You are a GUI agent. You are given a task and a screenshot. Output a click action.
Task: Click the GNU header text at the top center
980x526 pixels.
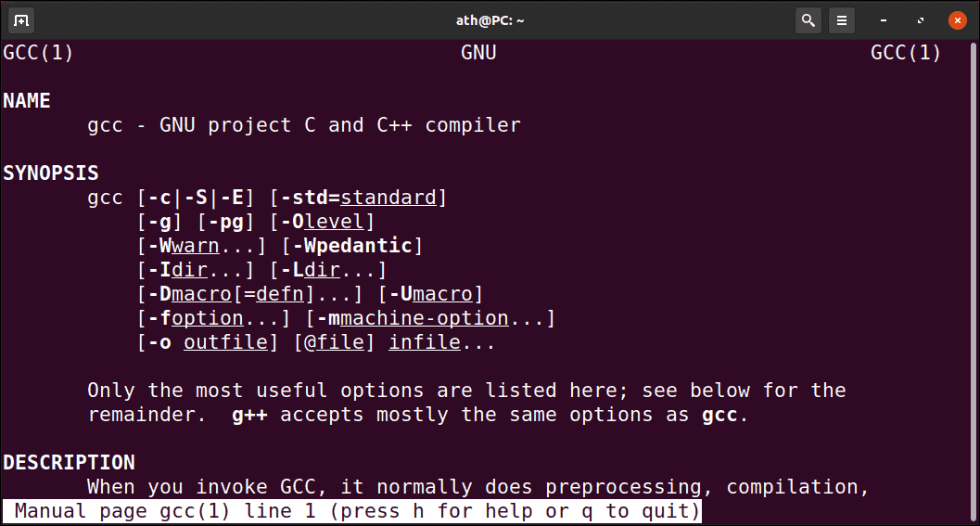(478, 53)
